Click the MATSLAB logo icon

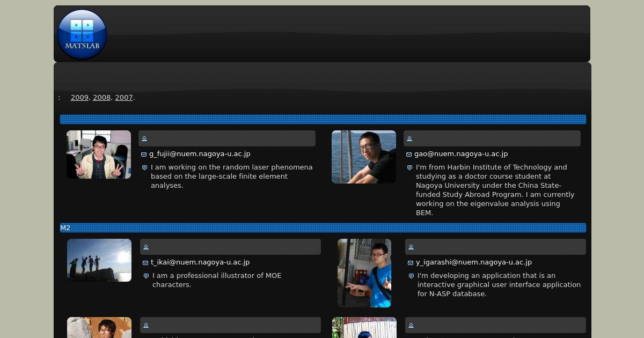(x=82, y=34)
